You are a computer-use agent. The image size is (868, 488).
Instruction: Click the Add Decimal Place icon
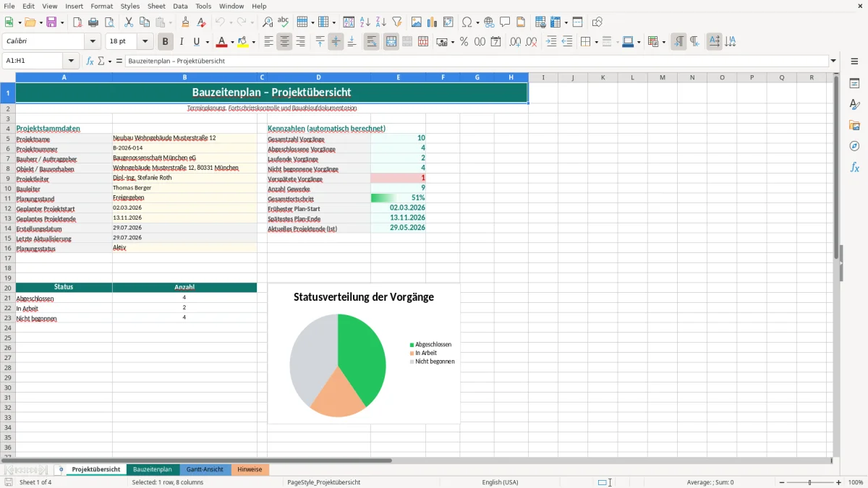pyautogui.click(x=515, y=42)
